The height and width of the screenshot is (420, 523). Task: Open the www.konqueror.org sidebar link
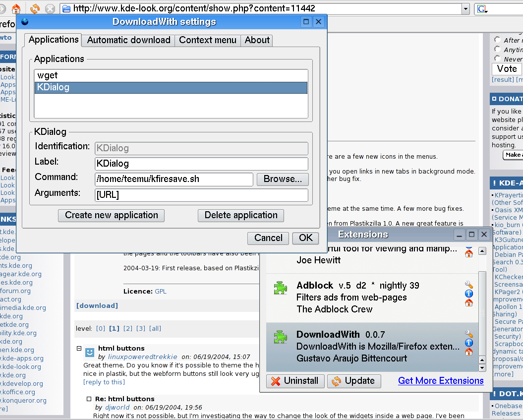(23, 400)
